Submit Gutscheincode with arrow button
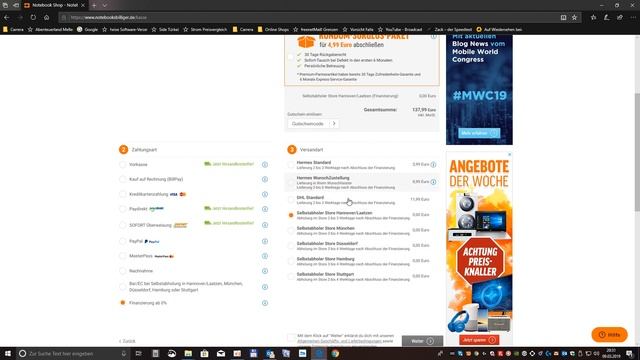 pyautogui.click(x=334, y=124)
